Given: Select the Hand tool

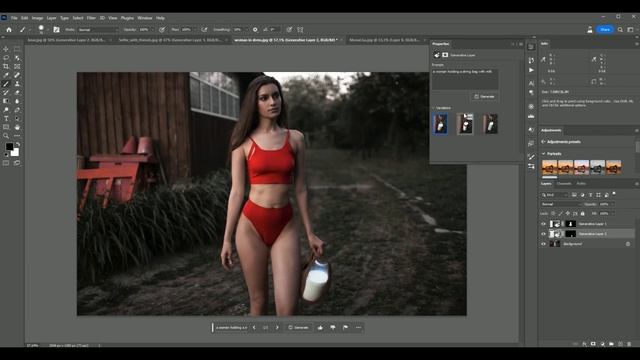Looking at the screenshot, I should (x=17, y=127).
